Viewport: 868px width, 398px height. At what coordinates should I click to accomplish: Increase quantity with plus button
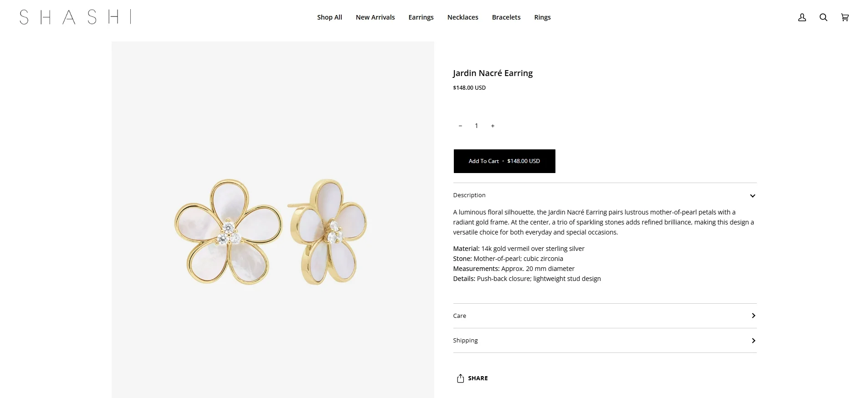(493, 126)
